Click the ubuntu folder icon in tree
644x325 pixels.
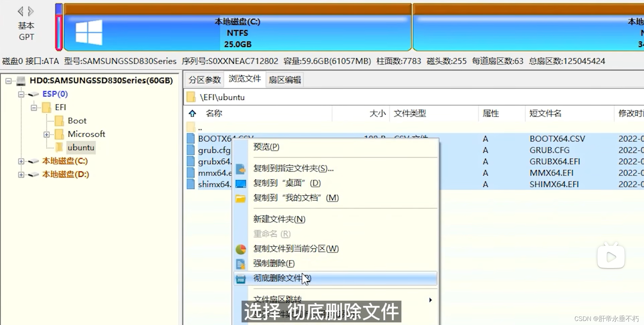pyautogui.click(x=59, y=147)
